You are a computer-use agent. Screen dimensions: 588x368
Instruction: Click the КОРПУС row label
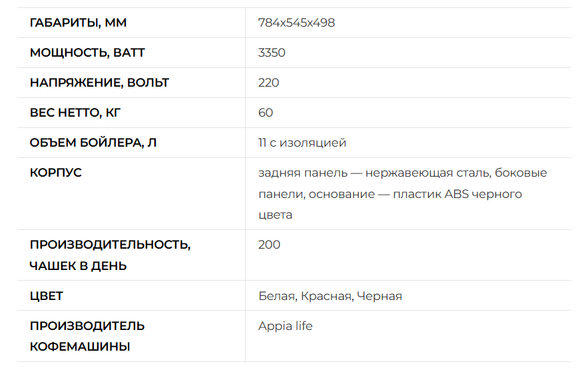point(55,173)
